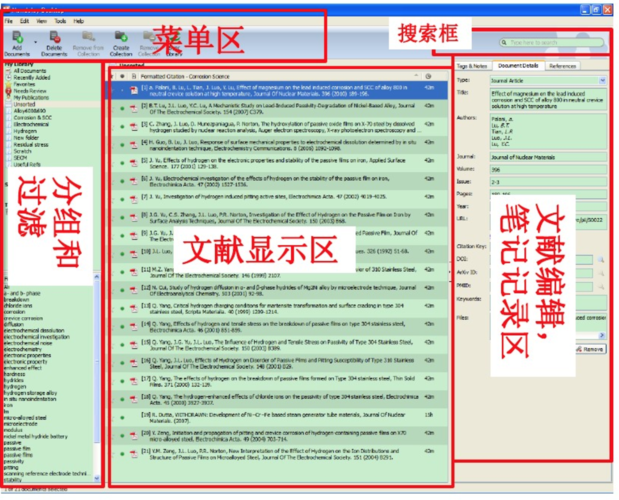Viewport: 619px width, 500px height.
Task: Open the File menu
Action: (9, 21)
